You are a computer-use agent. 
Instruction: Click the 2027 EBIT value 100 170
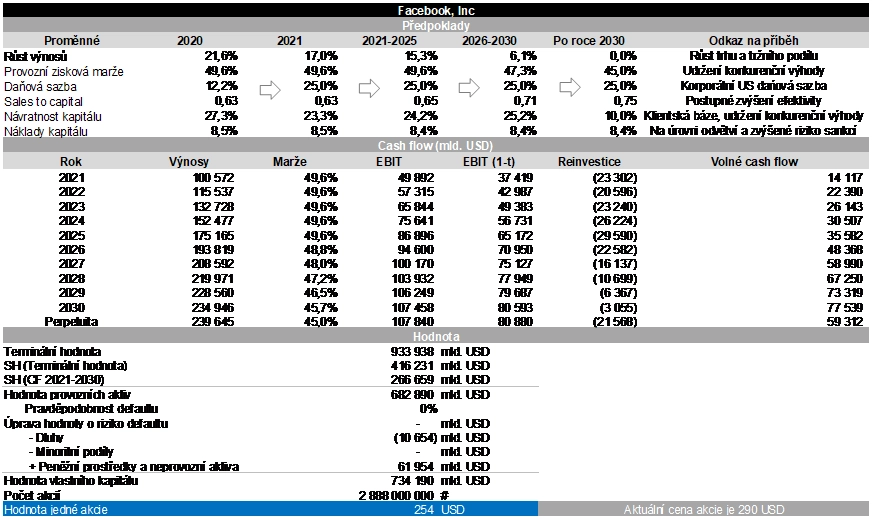[x=413, y=264]
